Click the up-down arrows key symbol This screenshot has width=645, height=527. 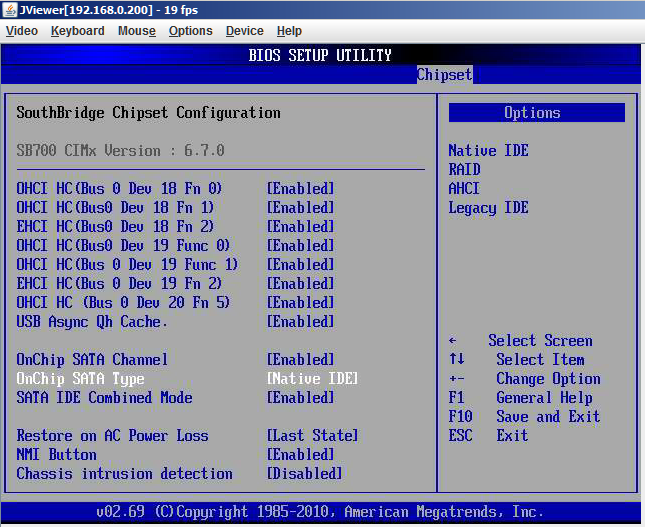pyautogui.click(x=457, y=359)
